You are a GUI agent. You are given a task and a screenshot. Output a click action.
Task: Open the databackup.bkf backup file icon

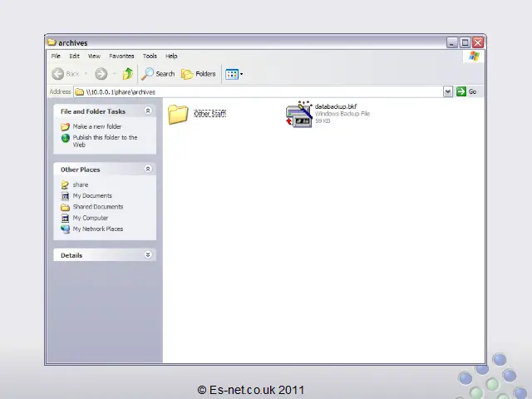coord(298,115)
